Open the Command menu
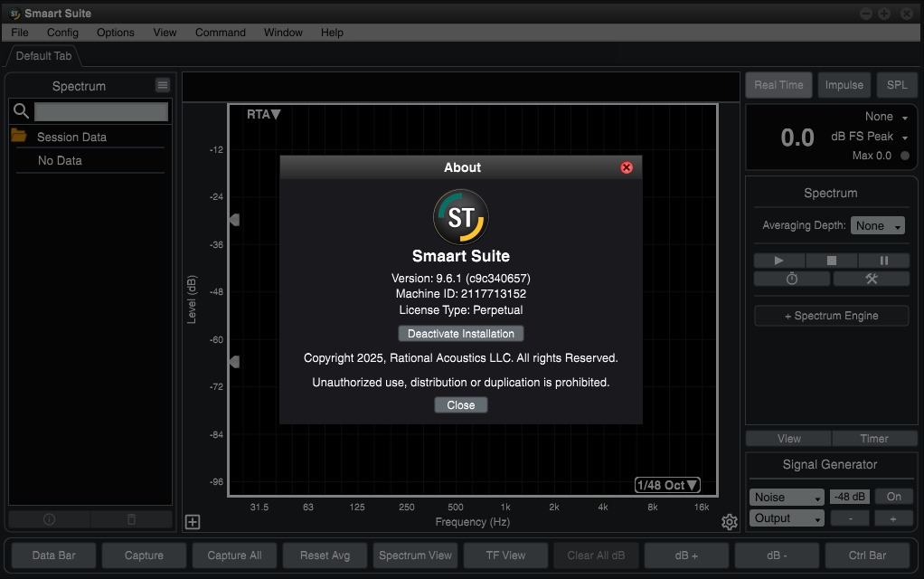The image size is (924, 579). (x=220, y=32)
